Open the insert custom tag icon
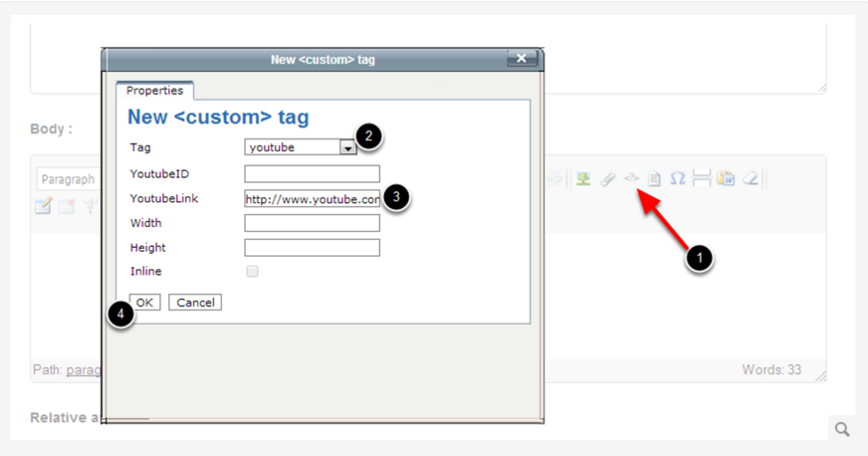Image resolution: width=868 pixels, height=456 pixels. (x=631, y=179)
